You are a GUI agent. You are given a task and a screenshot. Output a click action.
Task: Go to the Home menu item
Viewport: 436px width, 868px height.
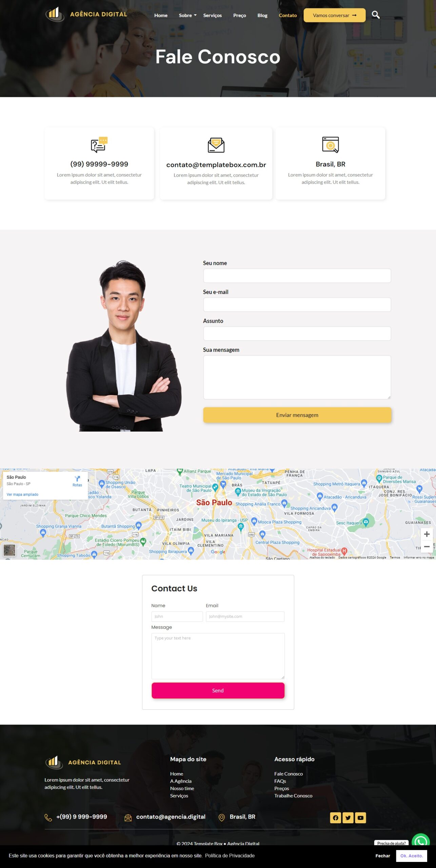pos(161,15)
